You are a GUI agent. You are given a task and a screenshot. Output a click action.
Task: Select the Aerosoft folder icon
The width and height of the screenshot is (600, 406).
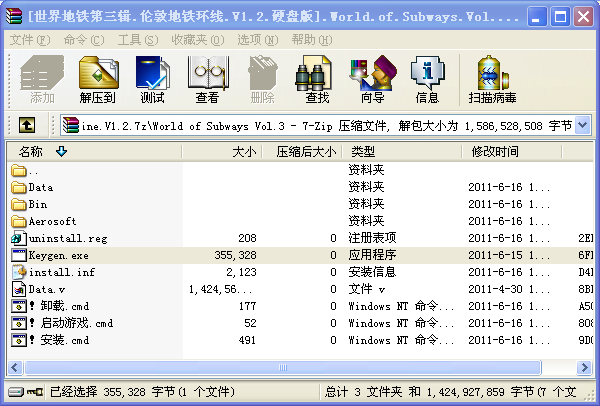(18, 221)
